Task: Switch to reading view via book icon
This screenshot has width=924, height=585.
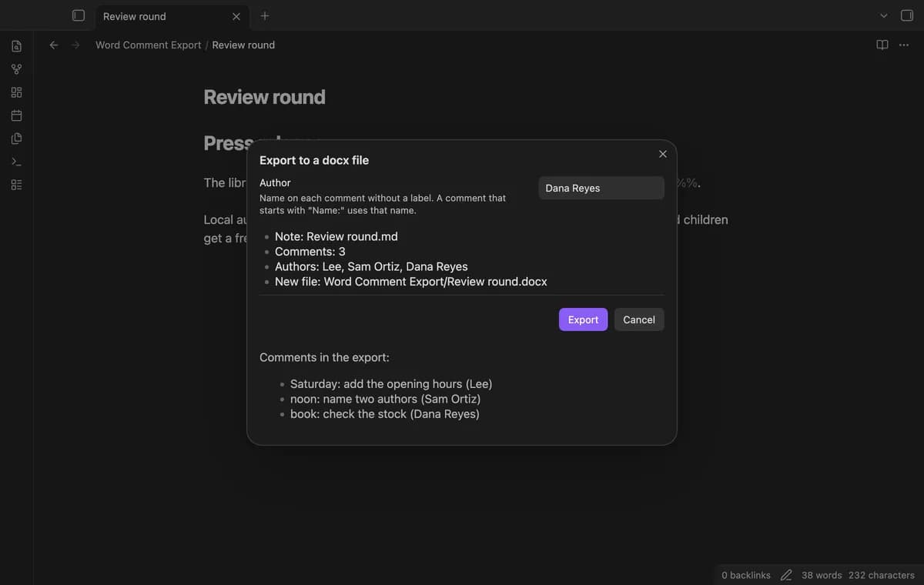Action: [x=882, y=45]
